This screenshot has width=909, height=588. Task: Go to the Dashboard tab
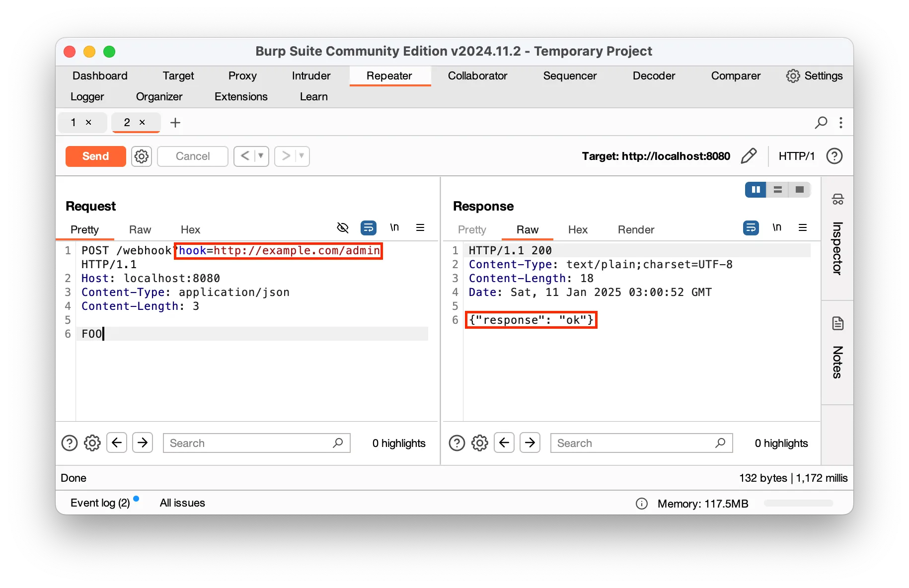tap(100, 76)
